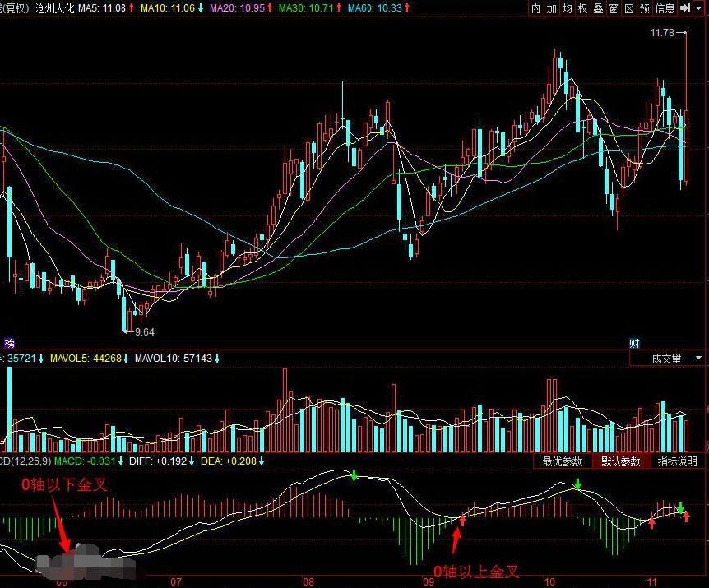The height and width of the screenshot is (588, 709).
Task: Toggle the 均 moving average lines icon
Action: coord(567,8)
